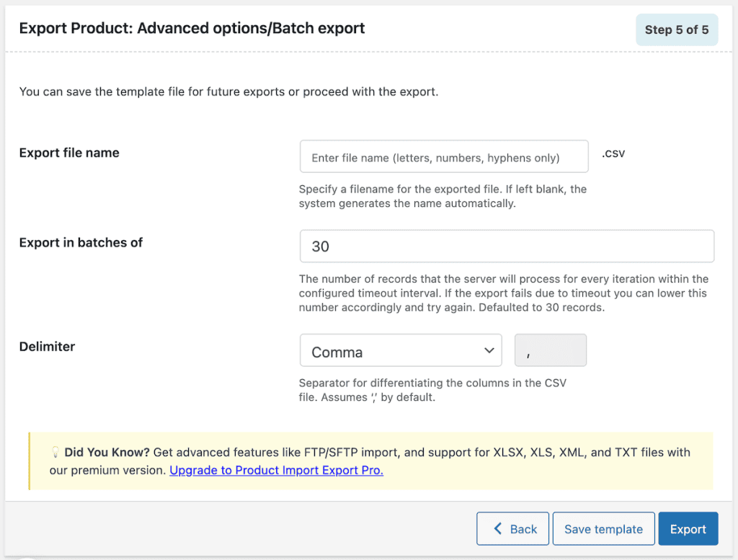
Task: Click the Delimiter label
Action: (x=47, y=347)
